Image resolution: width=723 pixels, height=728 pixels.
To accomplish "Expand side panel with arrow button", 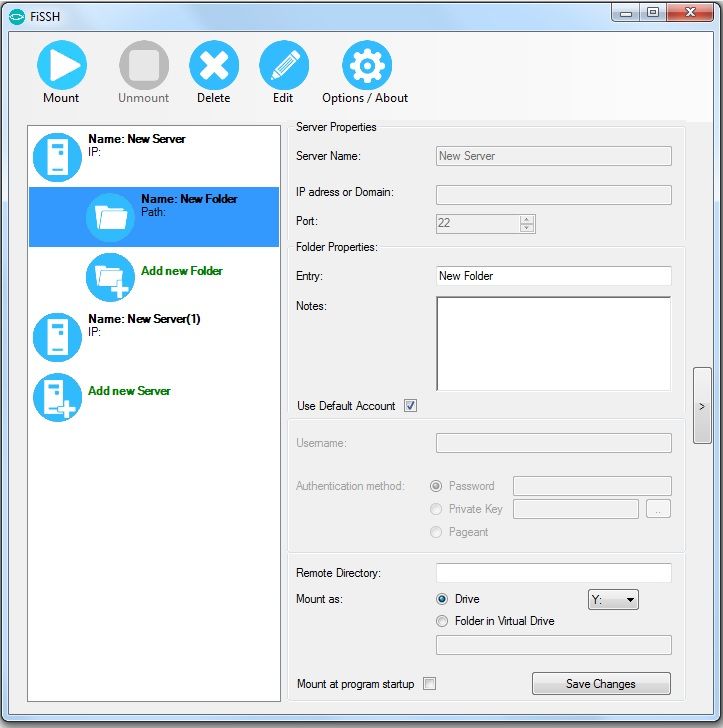I will (x=701, y=406).
